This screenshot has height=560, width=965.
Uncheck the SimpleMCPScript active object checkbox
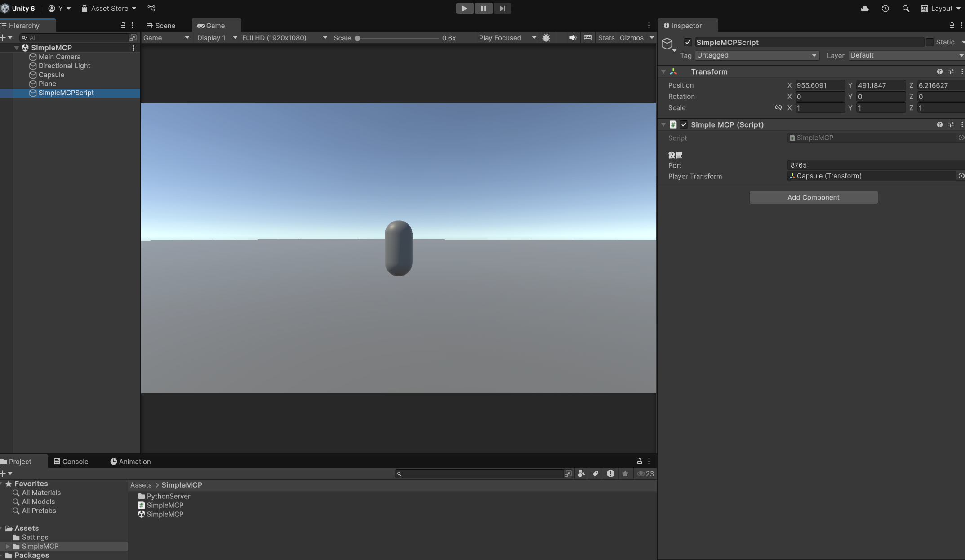pyautogui.click(x=688, y=42)
